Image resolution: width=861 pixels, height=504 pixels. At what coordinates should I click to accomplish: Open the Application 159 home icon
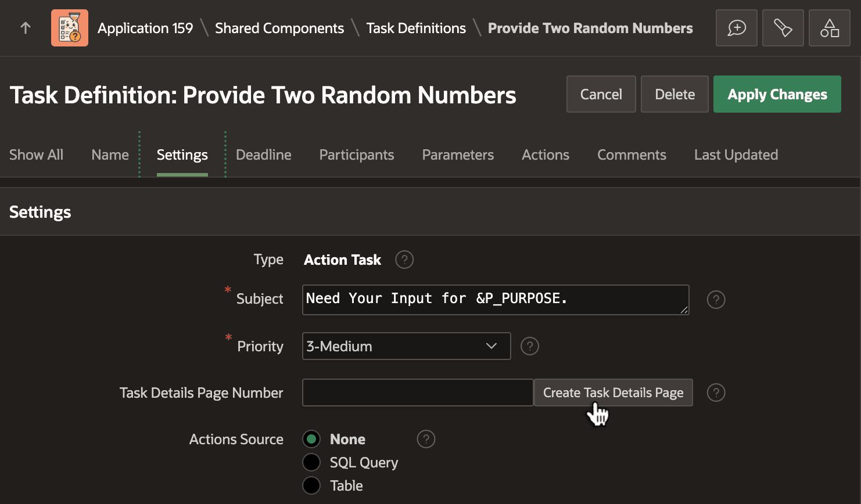(x=70, y=28)
